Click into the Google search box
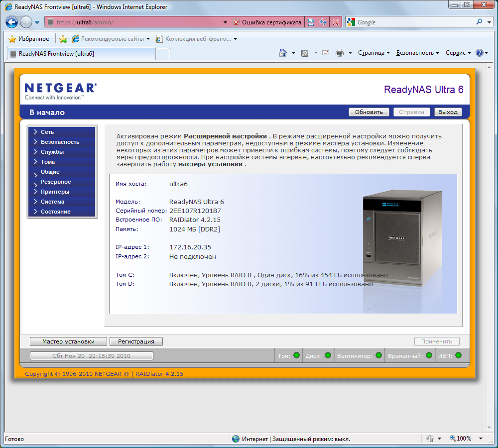 tap(413, 22)
